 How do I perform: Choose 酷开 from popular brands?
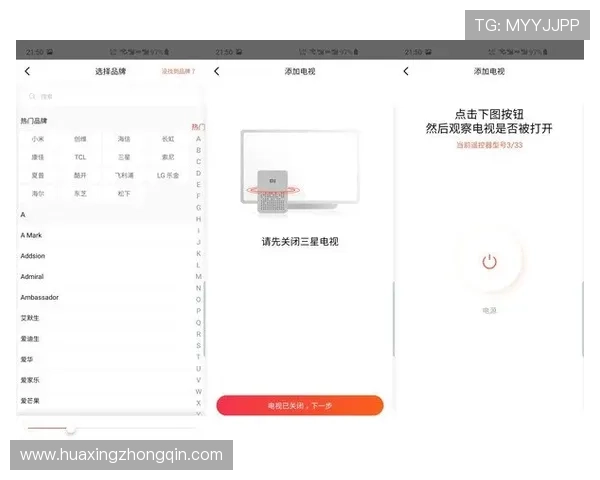click(80, 175)
